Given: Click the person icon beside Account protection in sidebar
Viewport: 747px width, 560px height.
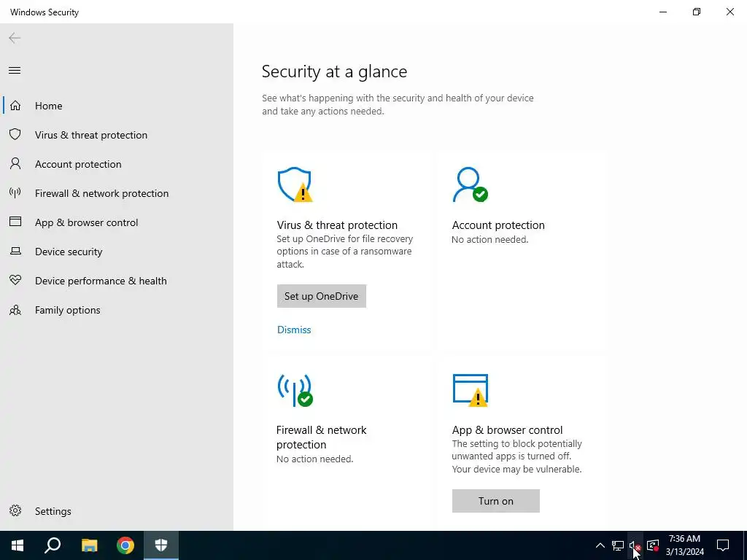Looking at the screenshot, I should [x=15, y=164].
